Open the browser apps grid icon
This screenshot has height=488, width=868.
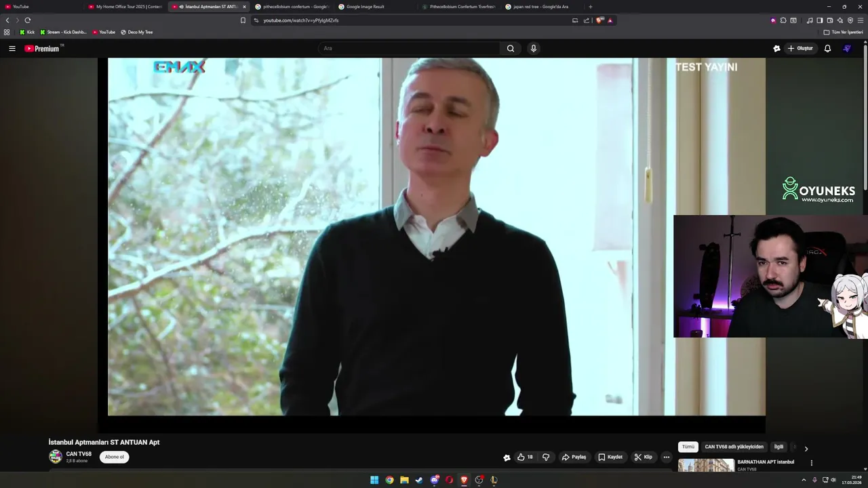coord(7,32)
